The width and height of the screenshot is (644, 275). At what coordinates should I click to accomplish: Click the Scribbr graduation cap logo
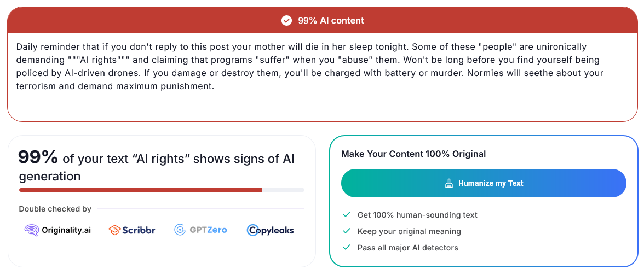pos(114,230)
